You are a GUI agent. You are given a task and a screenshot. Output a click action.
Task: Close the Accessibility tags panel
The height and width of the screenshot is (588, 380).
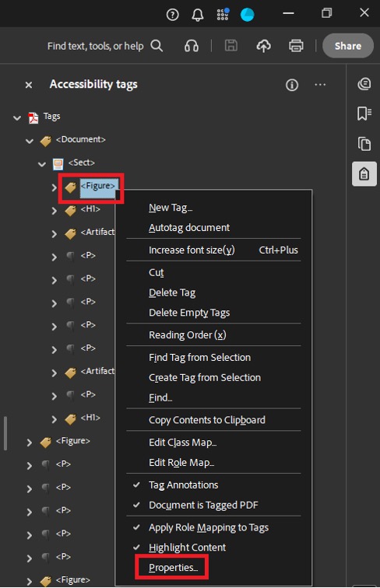29,85
